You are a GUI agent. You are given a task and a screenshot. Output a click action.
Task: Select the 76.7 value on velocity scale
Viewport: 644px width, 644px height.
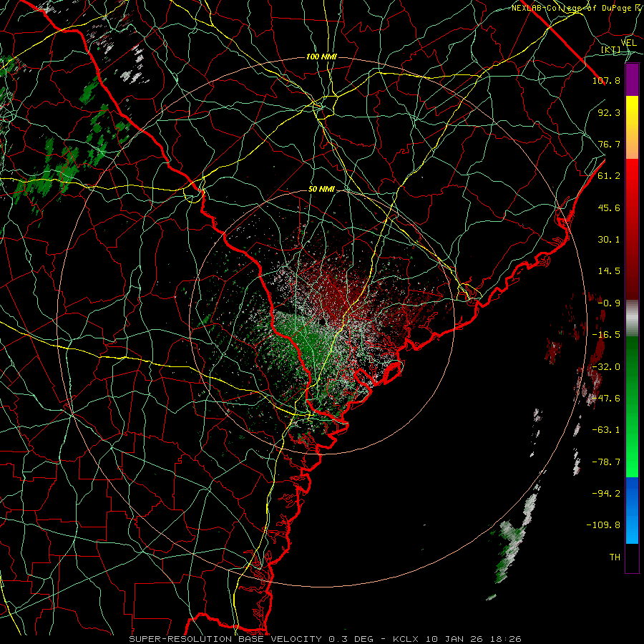click(609, 144)
